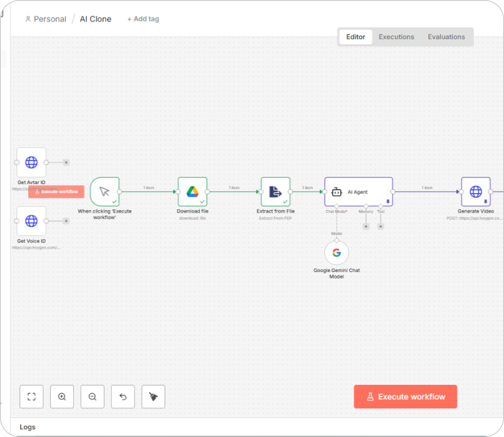
Task: Click the fit-to-view zoom button
Action: tap(31, 397)
